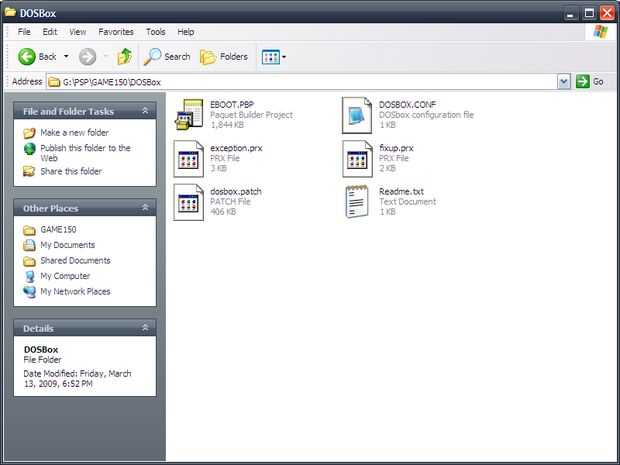
Task: Select the DOSBOX.CONF file icon
Action: [x=357, y=115]
